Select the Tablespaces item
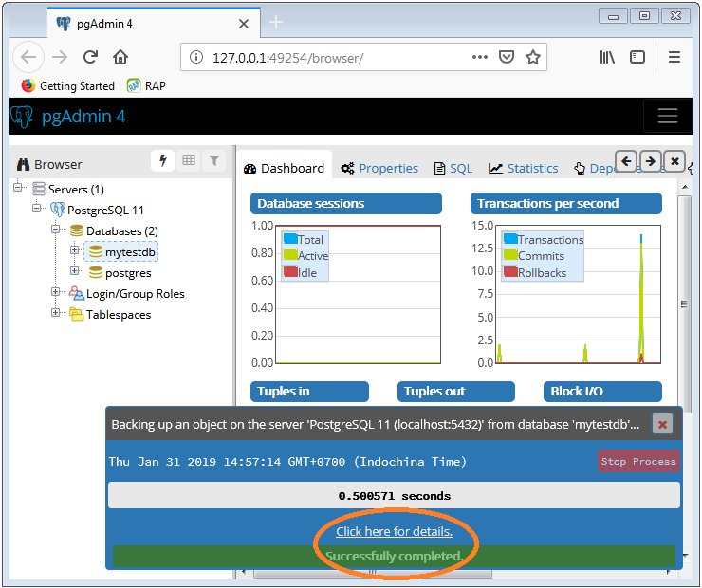Viewport: 702px width, 588px height. click(x=119, y=315)
